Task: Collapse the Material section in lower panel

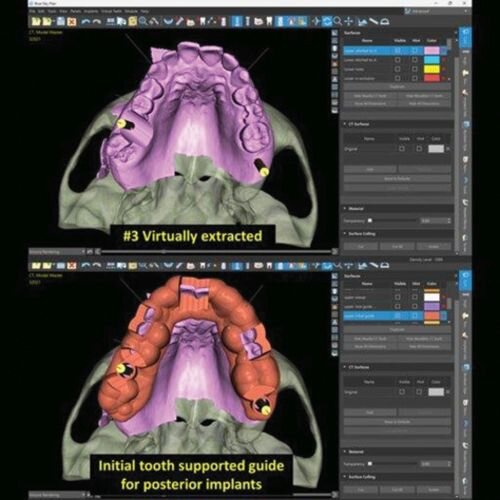Action: [x=345, y=452]
